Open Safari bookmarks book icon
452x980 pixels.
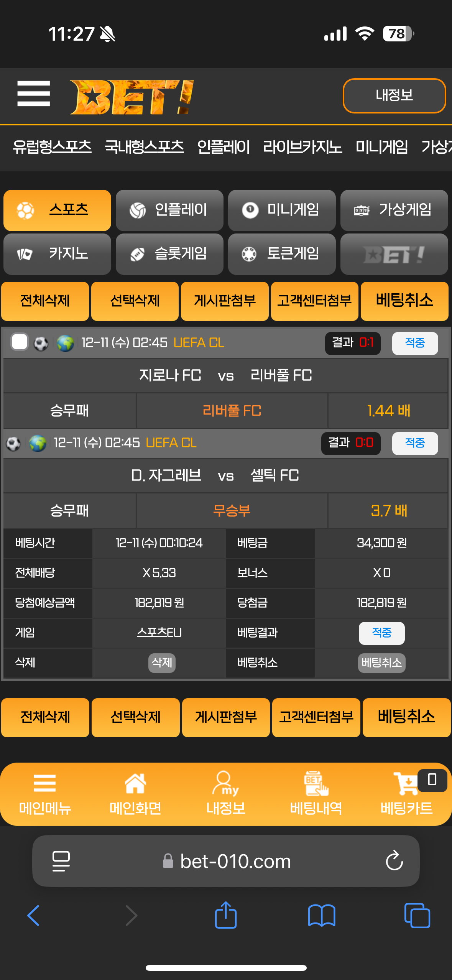click(322, 916)
